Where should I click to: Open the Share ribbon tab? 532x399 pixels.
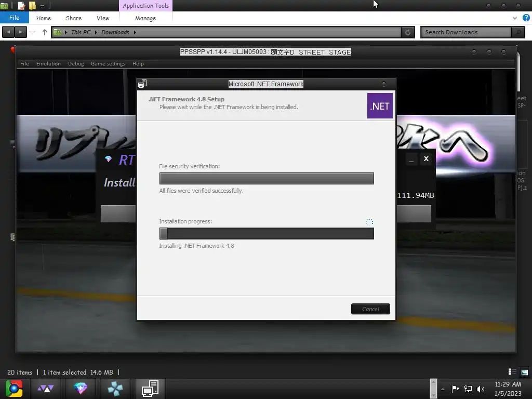coord(73,18)
